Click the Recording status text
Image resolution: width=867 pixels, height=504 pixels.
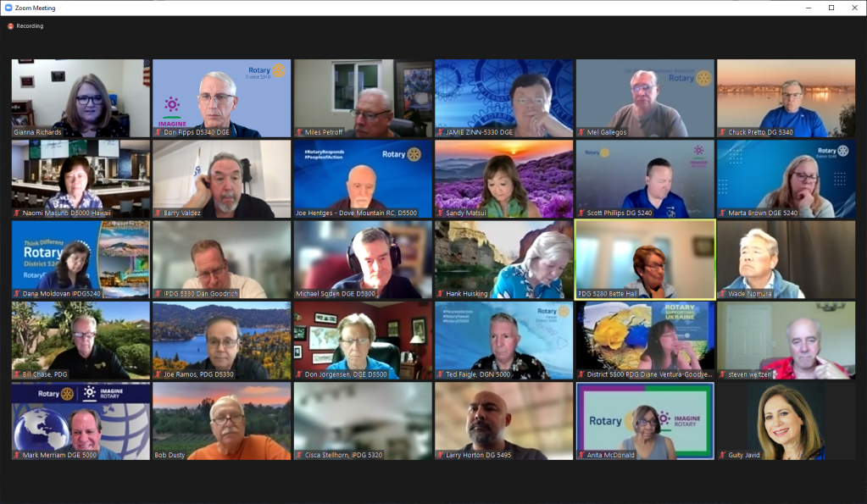coord(30,26)
